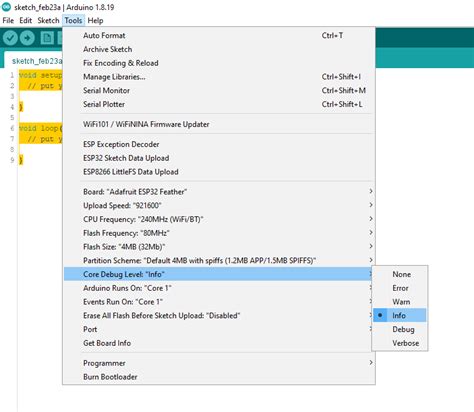Viewport: 474px width, 412px height.
Task: Choose Auto Format from Tools menu
Action: (x=219, y=35)
